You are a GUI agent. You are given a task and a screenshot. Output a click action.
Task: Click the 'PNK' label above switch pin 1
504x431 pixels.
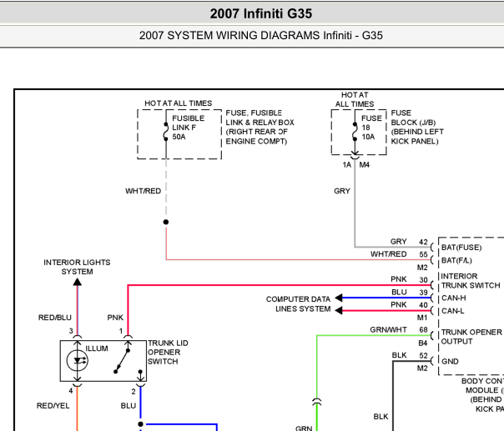pos(115,318)
